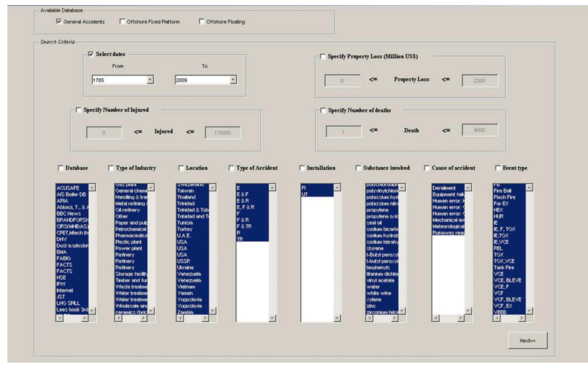Enable Offshore Fixed Platform database
Viewport: 588px width, 365px height.
pos(122,21)
